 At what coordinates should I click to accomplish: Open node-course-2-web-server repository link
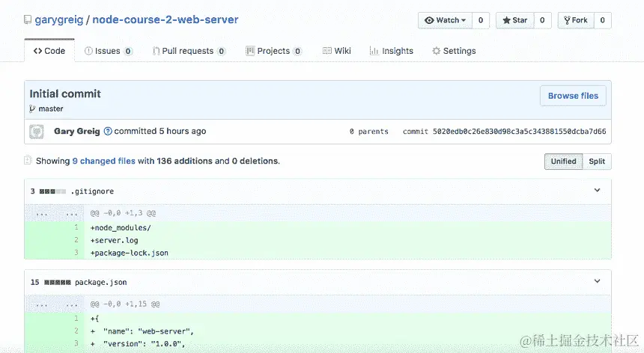(x=165, y=19)
